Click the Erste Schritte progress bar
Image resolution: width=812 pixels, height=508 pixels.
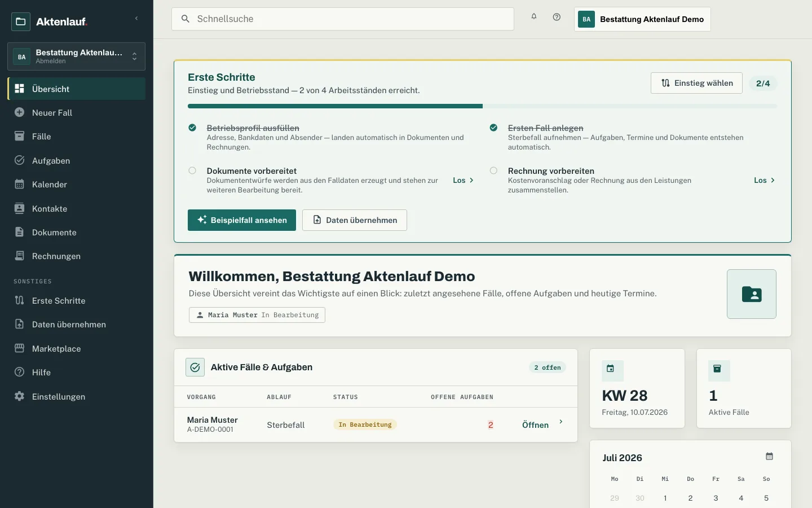click(482, 106)
